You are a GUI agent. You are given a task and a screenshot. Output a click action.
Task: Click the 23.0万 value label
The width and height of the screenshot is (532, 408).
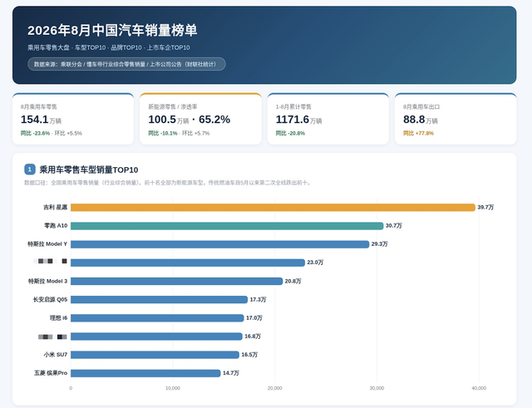(x=315, y=262)
